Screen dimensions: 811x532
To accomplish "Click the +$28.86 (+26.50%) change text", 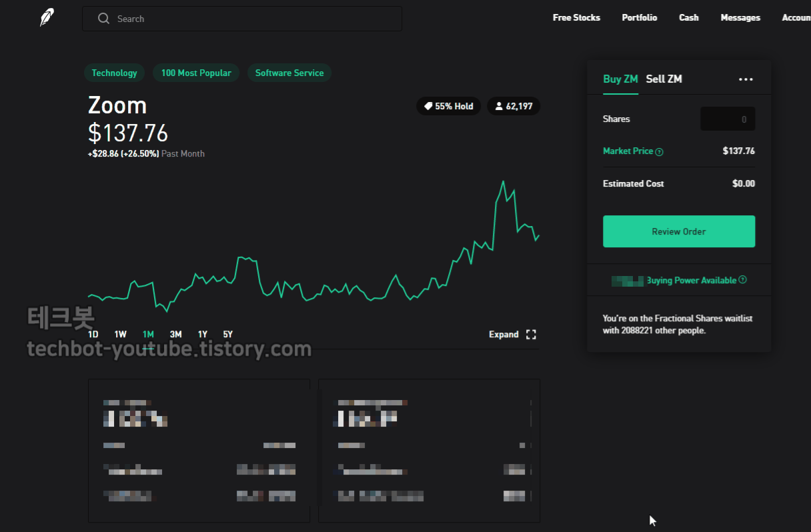I will point(123,154).
